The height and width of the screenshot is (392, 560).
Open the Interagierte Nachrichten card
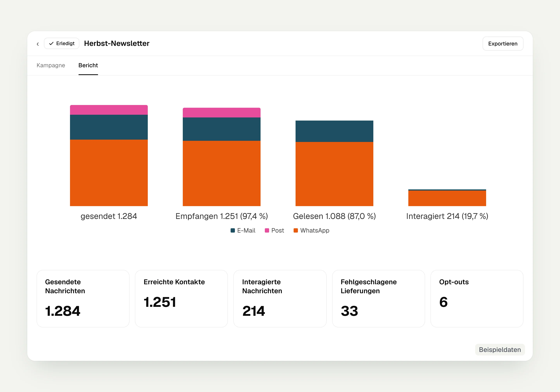(x=280, y=299)
